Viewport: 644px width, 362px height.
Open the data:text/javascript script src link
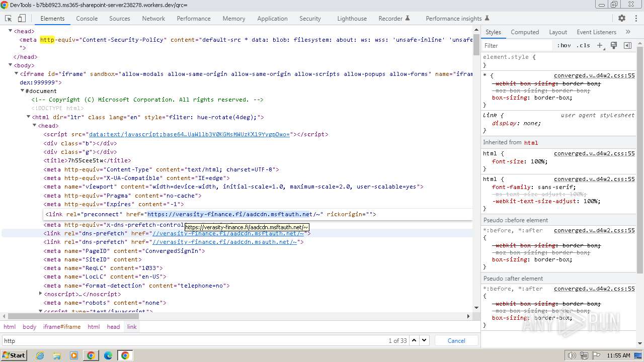click(x=189, y=134)
